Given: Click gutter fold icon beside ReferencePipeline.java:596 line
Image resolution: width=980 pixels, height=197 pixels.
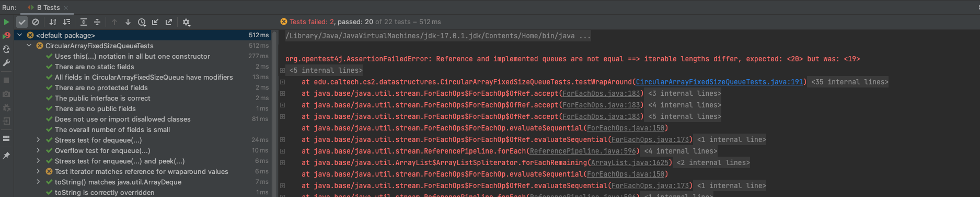Looking at the screenshot, I should [282, 151].
